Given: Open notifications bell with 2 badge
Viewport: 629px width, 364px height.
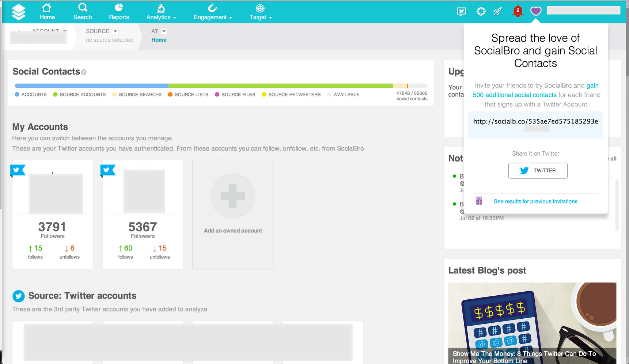Looking at the screenshot, I should tap(518, 11).
